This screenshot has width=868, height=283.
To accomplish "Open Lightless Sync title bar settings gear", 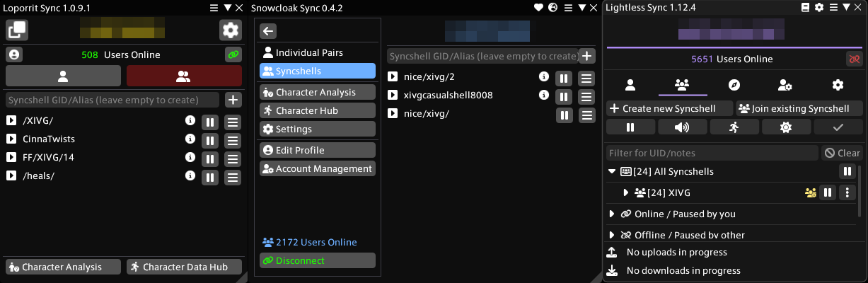I will 819,7.
